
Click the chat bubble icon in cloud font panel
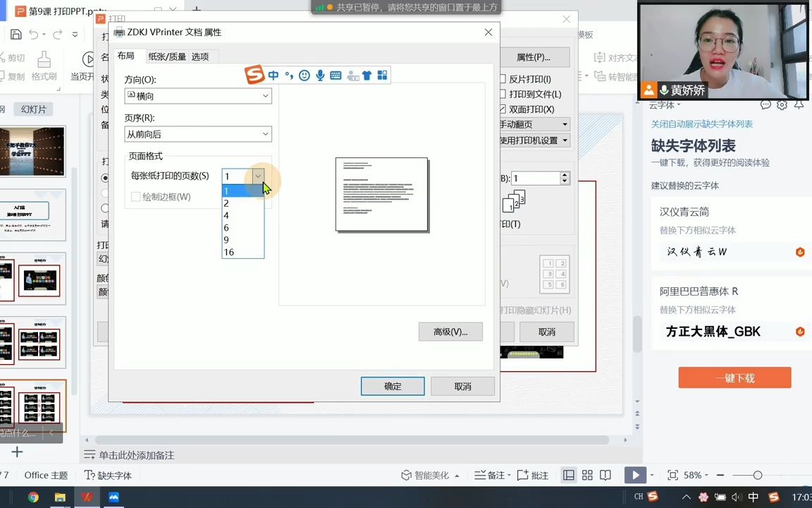pos(766,104)
